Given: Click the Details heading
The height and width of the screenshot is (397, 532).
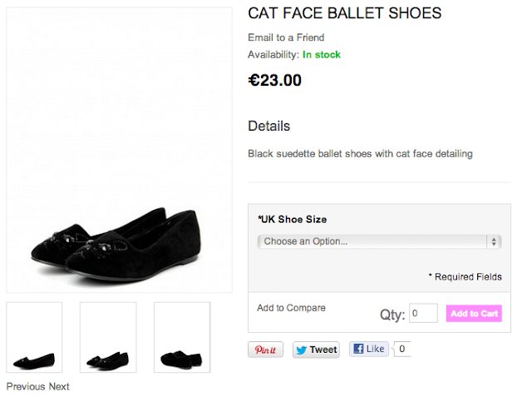Looking at the screenshot, I should (269, 127).
